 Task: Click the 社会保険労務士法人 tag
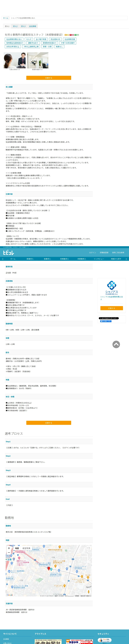pos(14,39)
